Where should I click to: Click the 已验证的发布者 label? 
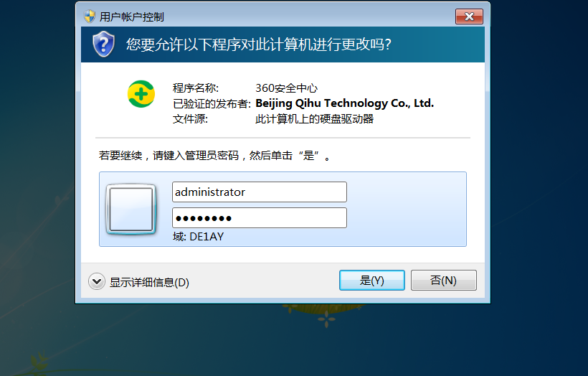(212, 103)
